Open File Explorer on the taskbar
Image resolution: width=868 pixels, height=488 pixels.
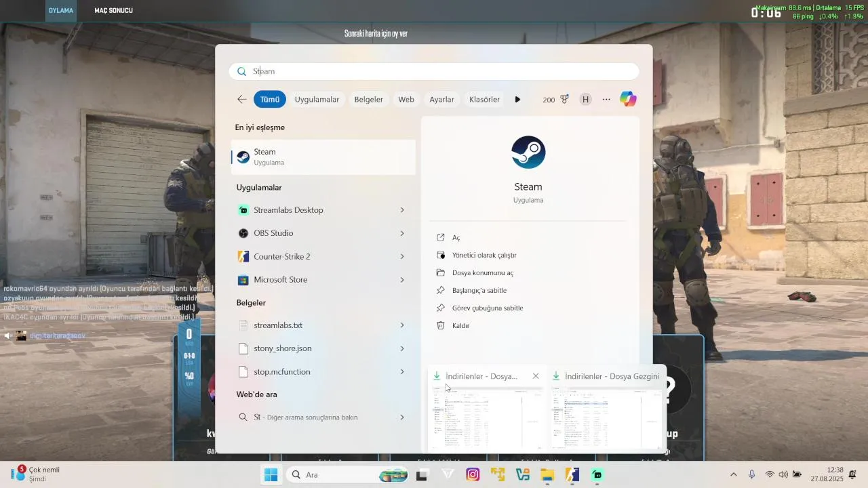547,475
